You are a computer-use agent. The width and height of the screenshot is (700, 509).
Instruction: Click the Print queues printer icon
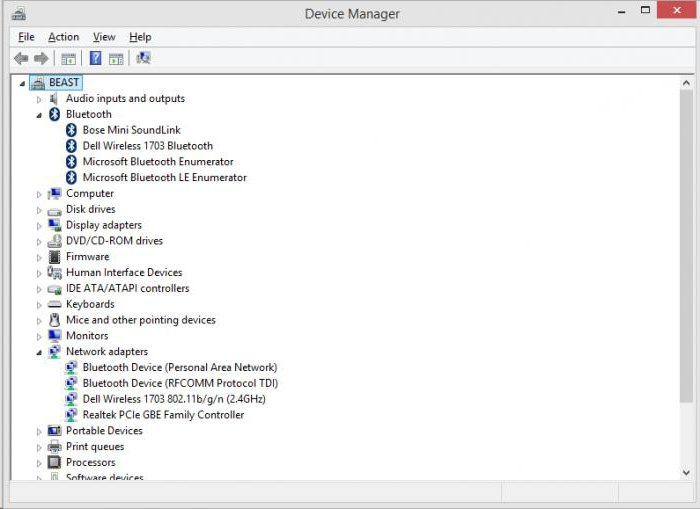coord(54,446)
